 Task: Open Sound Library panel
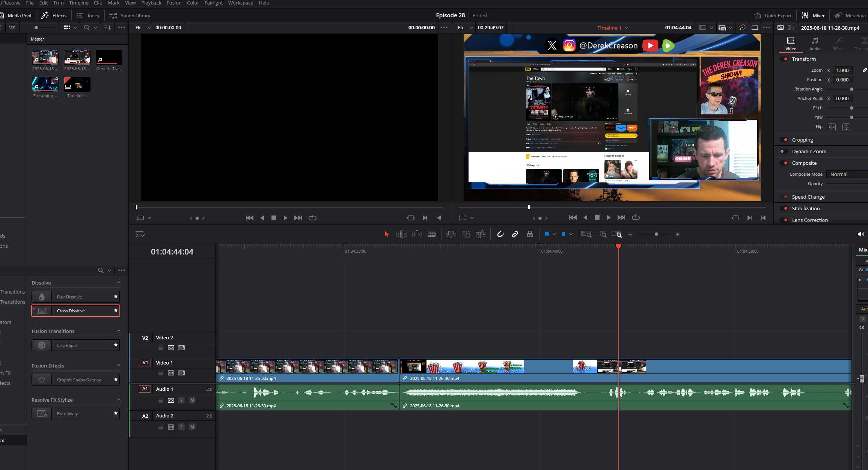pyautogui.click(x=130, y=15)
